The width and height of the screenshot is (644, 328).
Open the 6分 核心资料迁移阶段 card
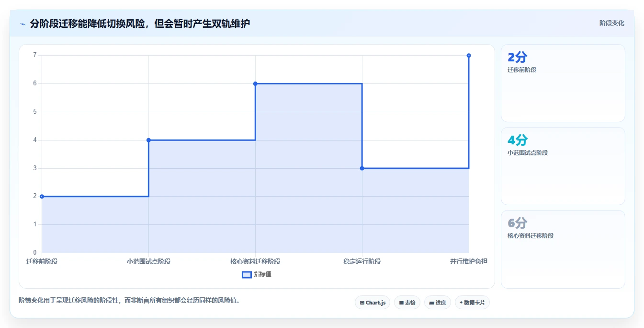(563, 249)
